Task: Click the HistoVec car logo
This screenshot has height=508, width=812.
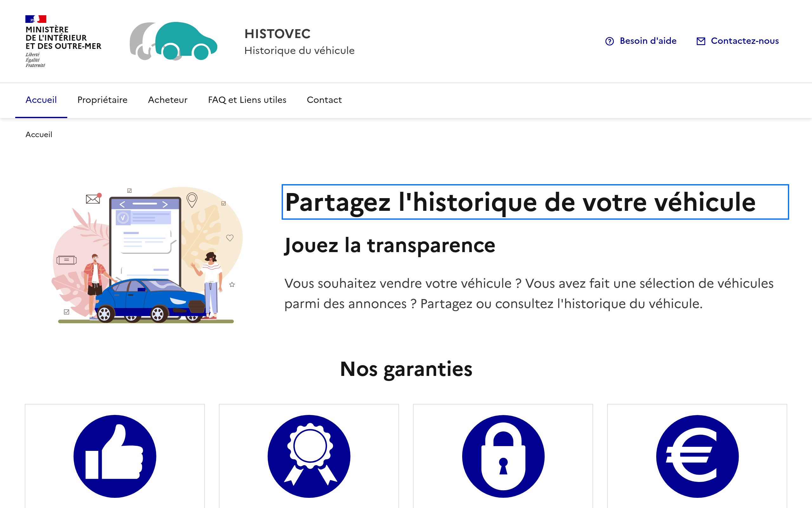Action: click(x=174, y=41)
